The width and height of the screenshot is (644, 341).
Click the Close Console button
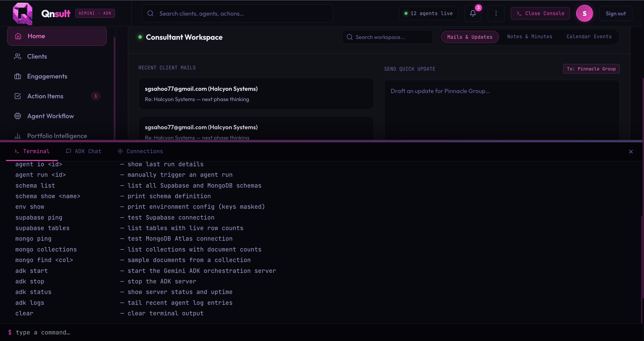pos(540,13)
